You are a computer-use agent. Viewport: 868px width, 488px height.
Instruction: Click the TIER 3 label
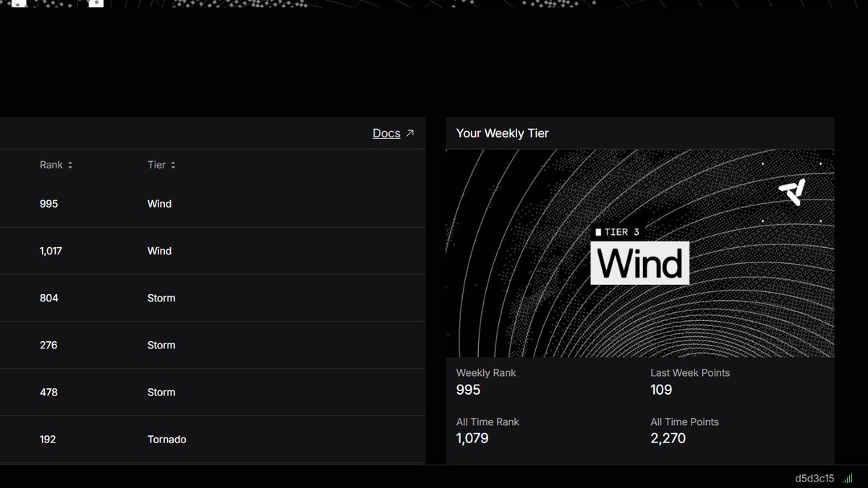(x=617, y=232)
